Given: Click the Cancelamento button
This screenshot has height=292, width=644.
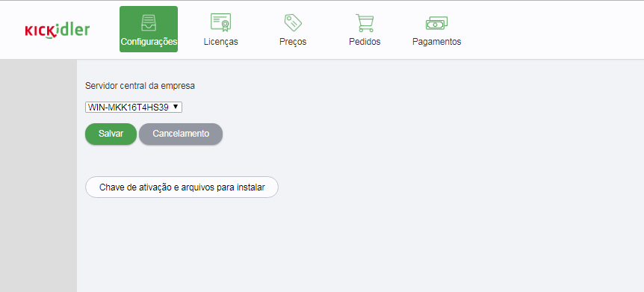Looking at the screenshot, I should pyautogui.click(x=181, y=134).
